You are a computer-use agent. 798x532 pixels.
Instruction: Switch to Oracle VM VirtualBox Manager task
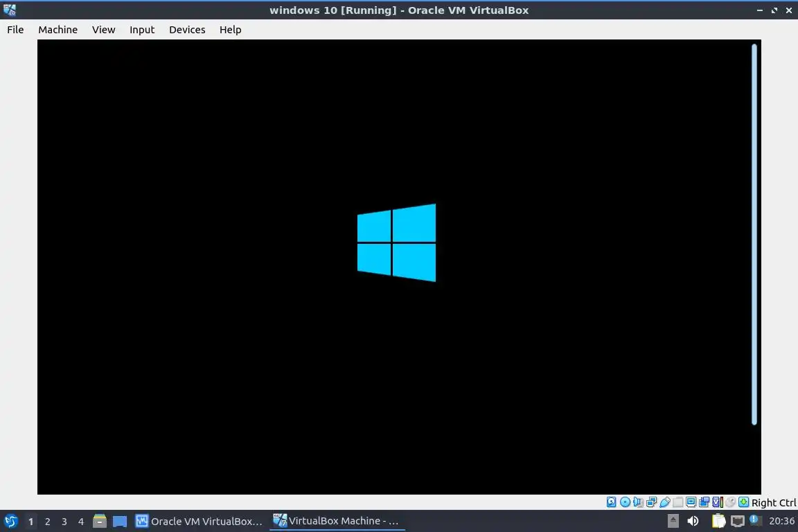199,522
